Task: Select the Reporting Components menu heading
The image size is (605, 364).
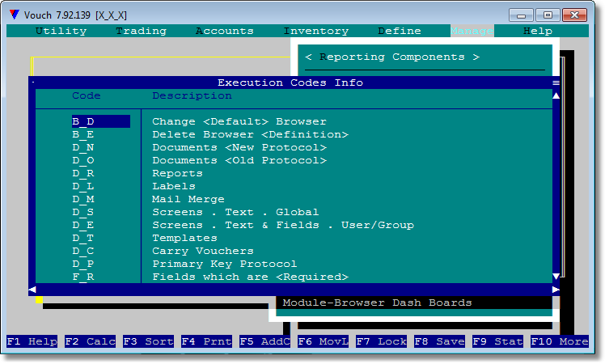Action: point(392,57)
